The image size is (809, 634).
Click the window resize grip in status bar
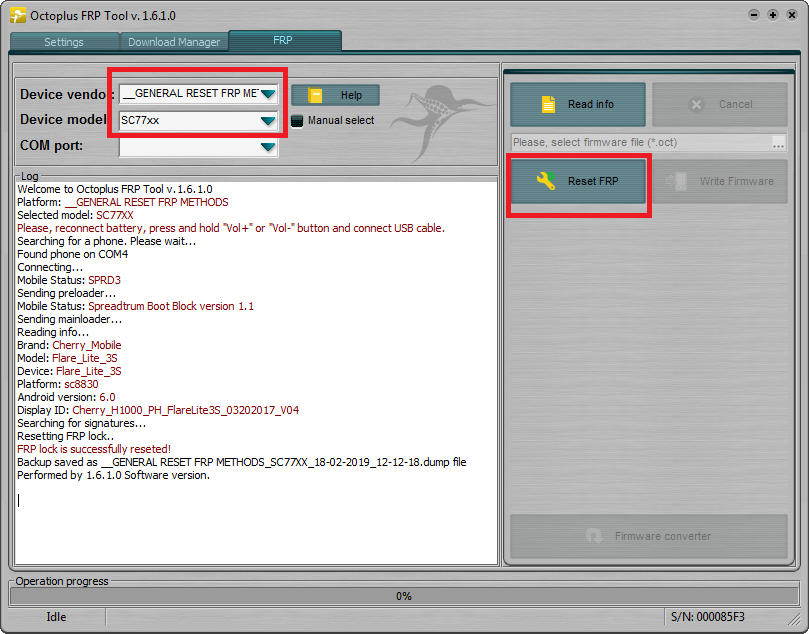tap(793, 619)
